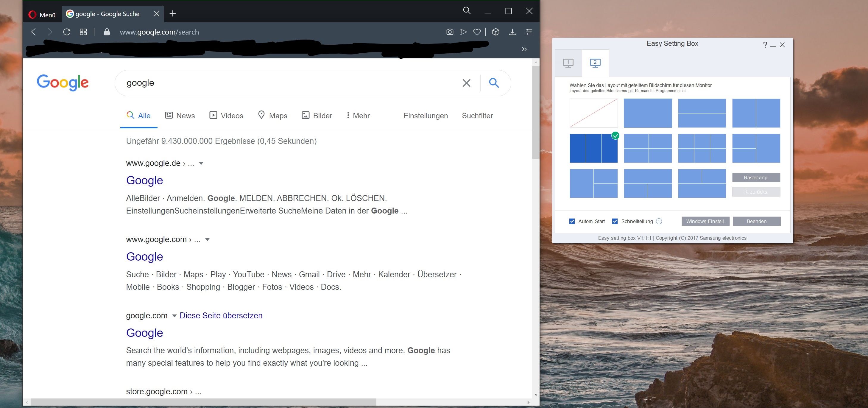Take a snapshot with the camera icon
This screenshot has height=408, width=868.
coord(450,32)
